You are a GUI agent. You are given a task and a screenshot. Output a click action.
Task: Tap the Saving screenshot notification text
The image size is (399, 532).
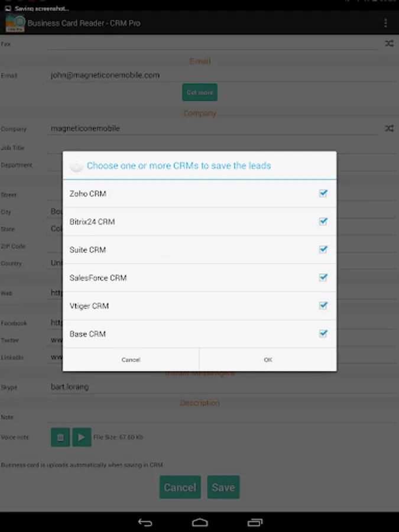tap(42, 8)
